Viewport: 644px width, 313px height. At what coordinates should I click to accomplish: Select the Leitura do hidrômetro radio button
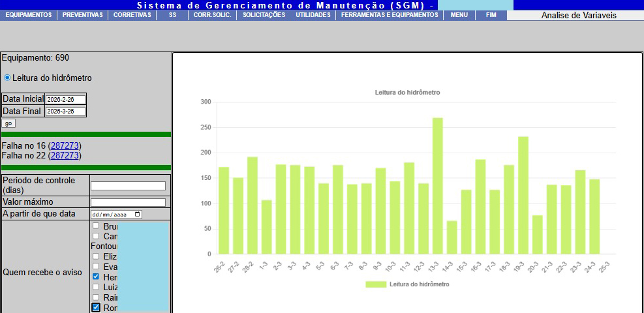coord(7,78)
